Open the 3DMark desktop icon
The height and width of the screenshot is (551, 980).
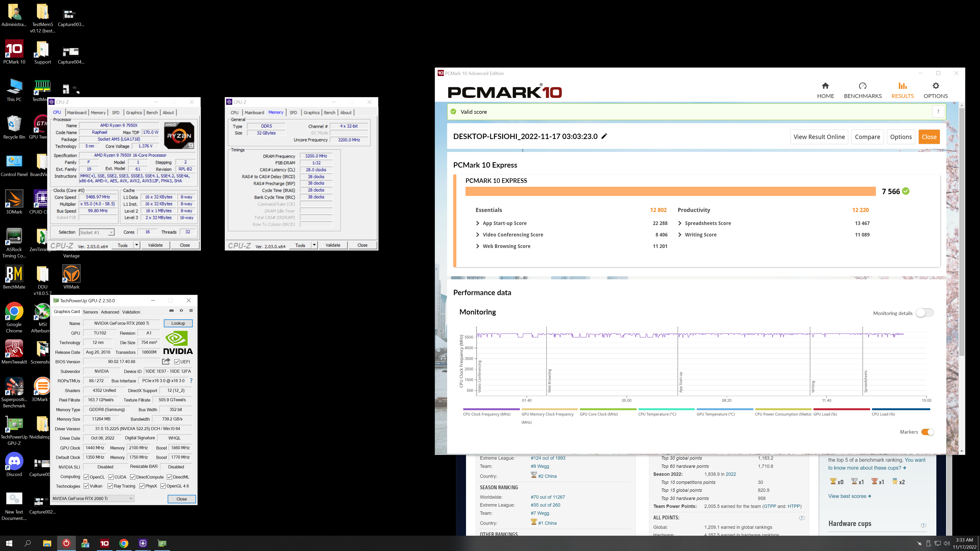pos(14,202)
